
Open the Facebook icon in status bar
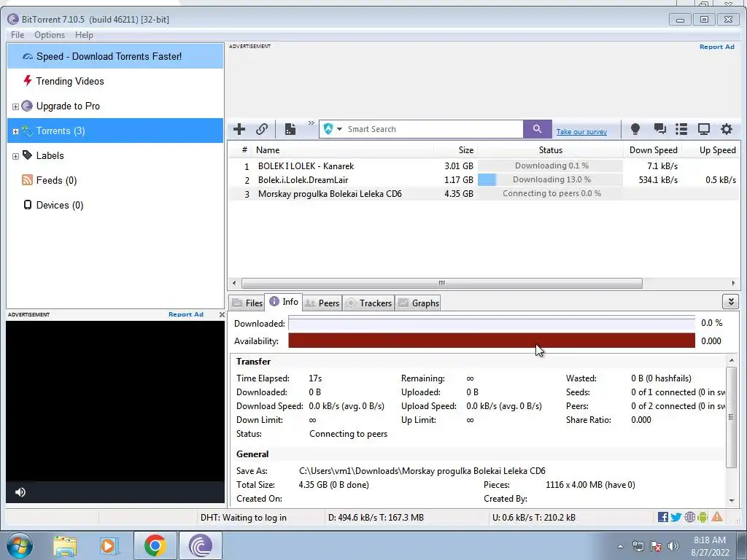pyautogui.click(x=662, y=517)
